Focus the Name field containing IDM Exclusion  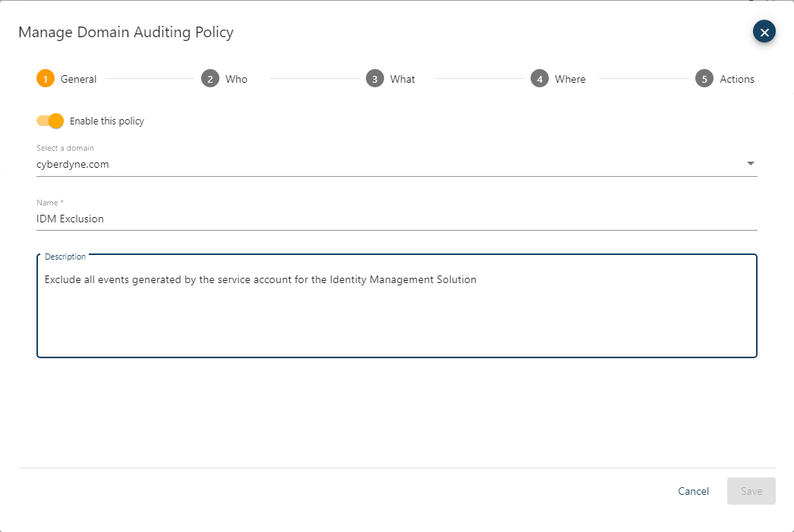(380, 219)
